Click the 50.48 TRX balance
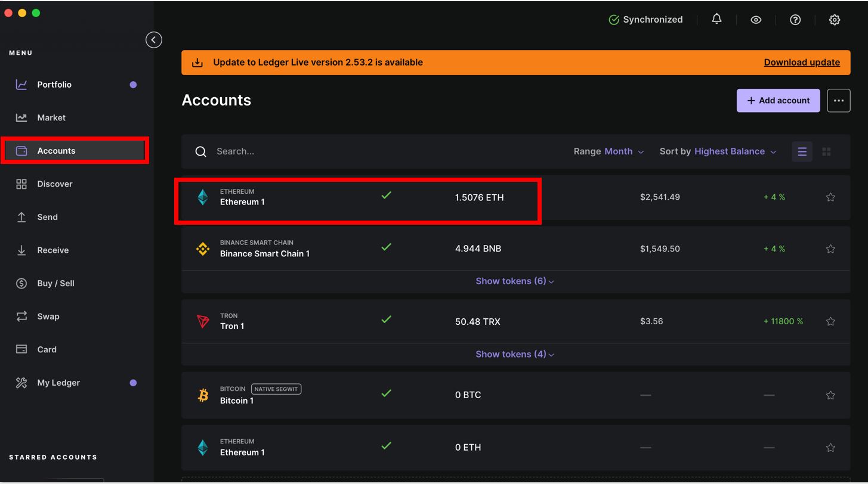Image resolution: width=868 pixels, height=484 pixels. click(477, 321)
